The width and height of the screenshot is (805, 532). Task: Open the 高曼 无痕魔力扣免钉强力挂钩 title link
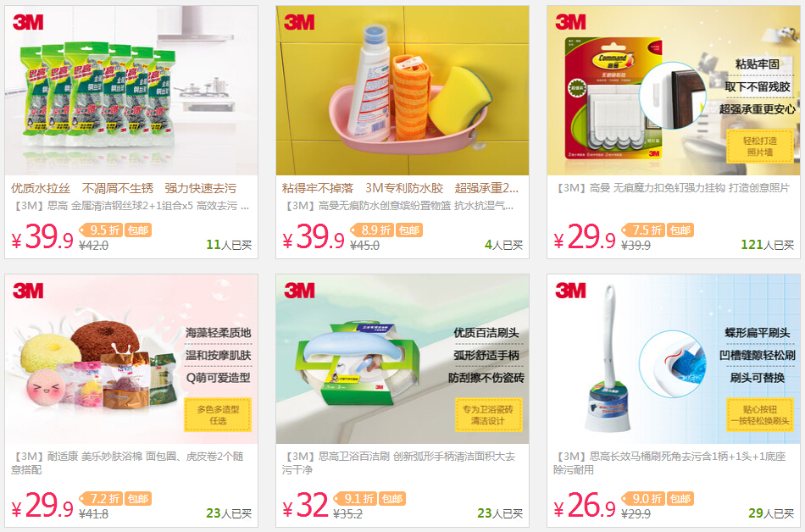[671, 188]
